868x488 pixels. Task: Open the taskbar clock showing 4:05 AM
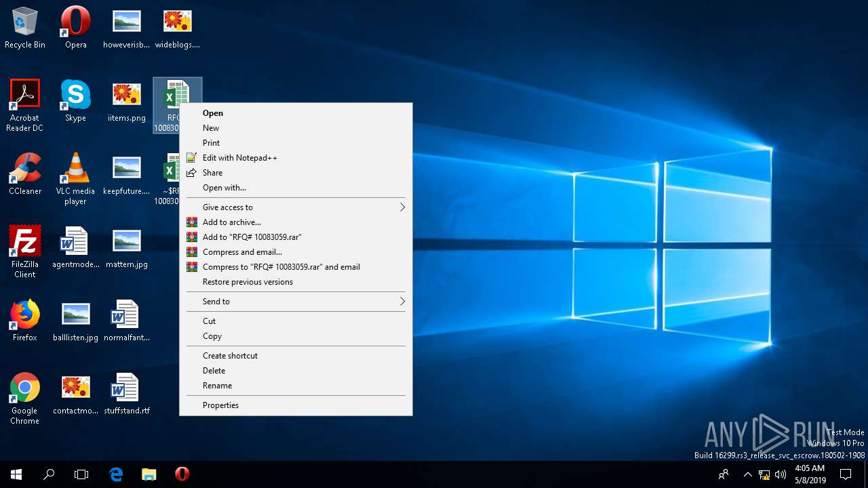(x=809, y=474)
